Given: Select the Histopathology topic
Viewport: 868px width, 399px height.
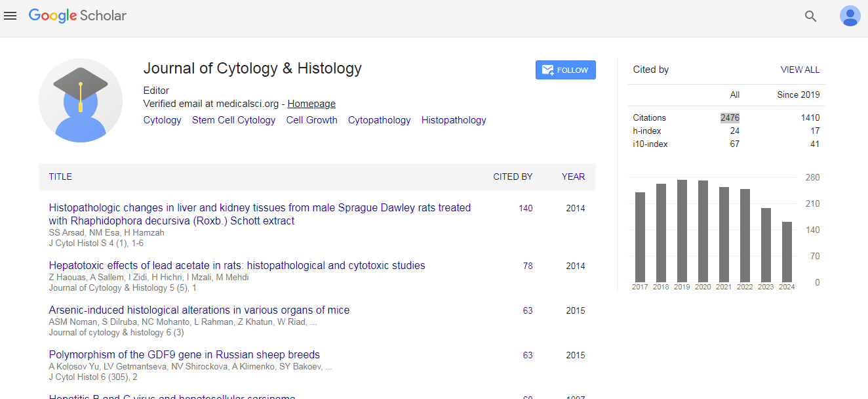Looking at the screenshot, I should (454, 120).
